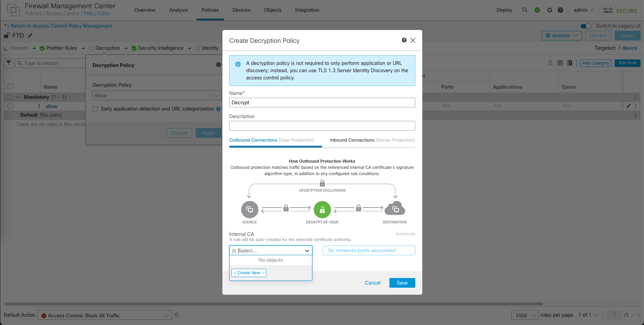Click the edit pencil on allow rule row
The image size is (644, 325).
[628, 106]
